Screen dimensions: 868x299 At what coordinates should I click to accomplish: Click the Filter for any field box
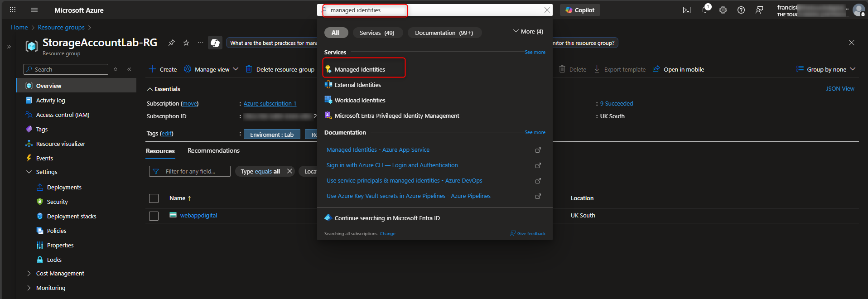click(190, 171)
